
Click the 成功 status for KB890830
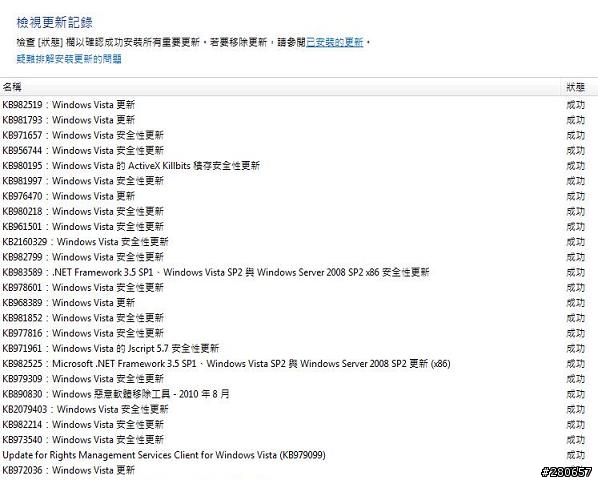[575, 394]
